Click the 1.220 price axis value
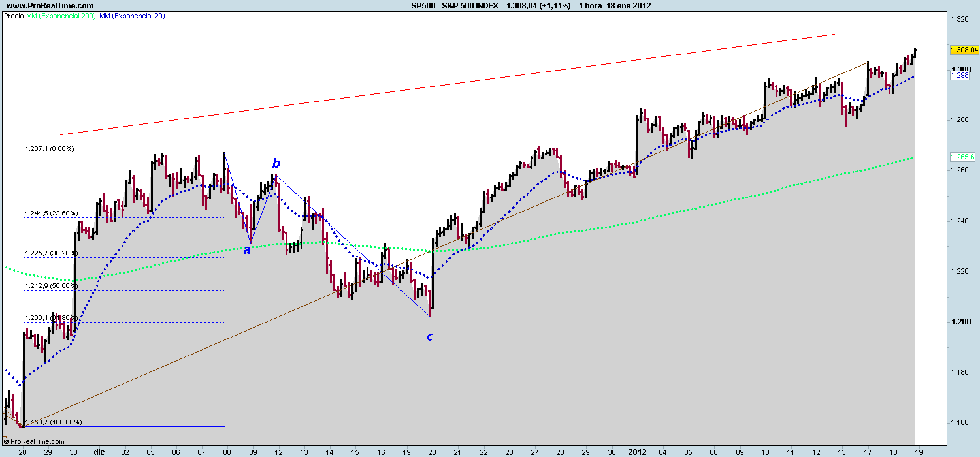The height and width of the screenshot is (457, 980). [960, 271]
